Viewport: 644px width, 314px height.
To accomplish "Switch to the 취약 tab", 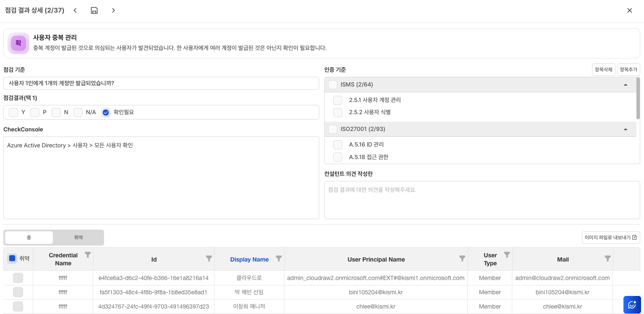I will click(x=78, y=238).
